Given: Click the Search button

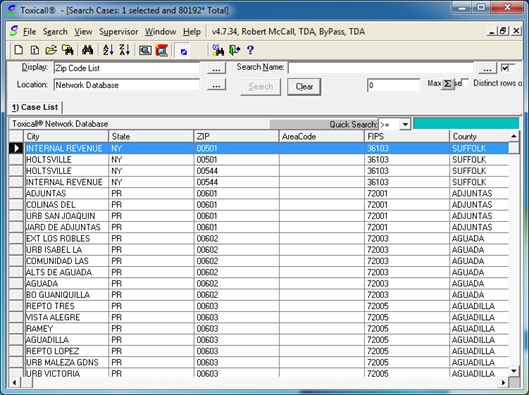Looking at the screenshot, I should point(260,87).
